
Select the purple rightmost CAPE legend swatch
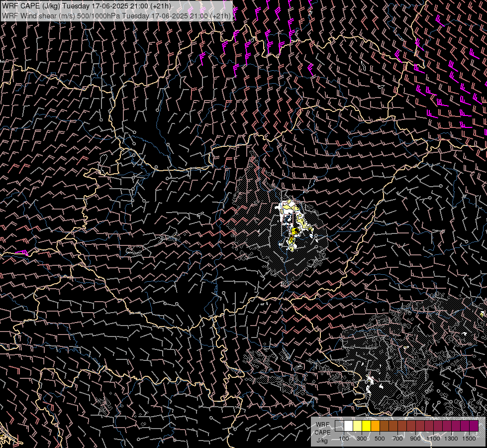click(x=474, y=426)
